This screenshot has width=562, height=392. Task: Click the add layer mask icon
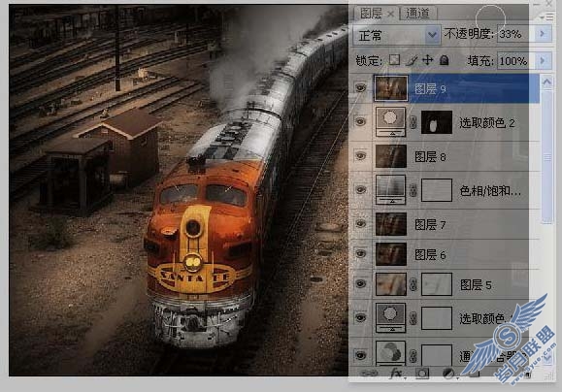point(422,374)
